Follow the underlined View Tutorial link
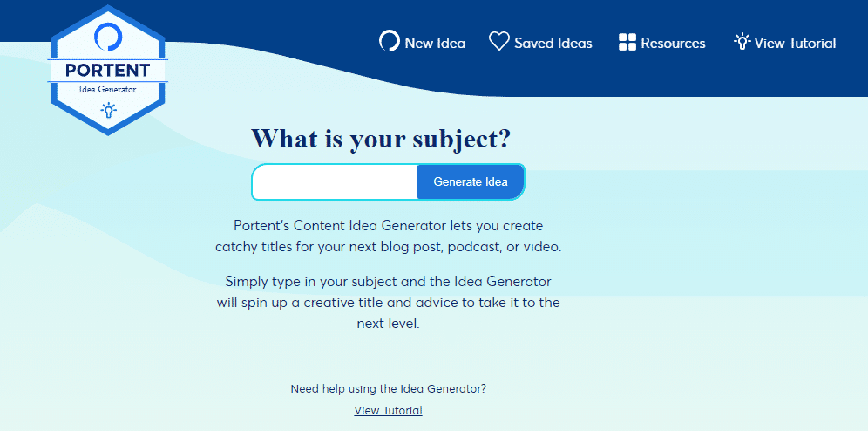The width and height of the screenshot is (868, 431). [388, 411]
